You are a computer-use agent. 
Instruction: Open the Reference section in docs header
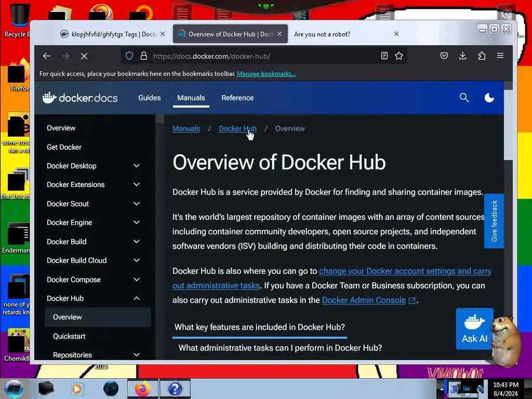coord(237,98)
